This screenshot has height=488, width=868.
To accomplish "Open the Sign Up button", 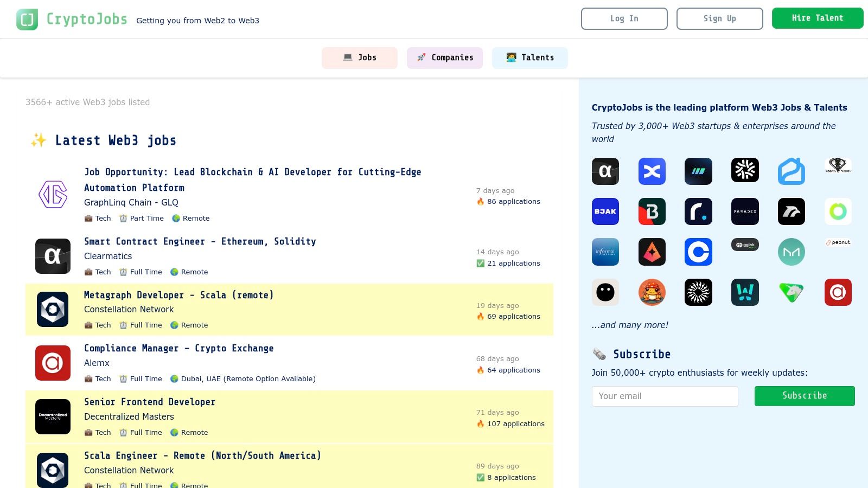I will point(720,18).
